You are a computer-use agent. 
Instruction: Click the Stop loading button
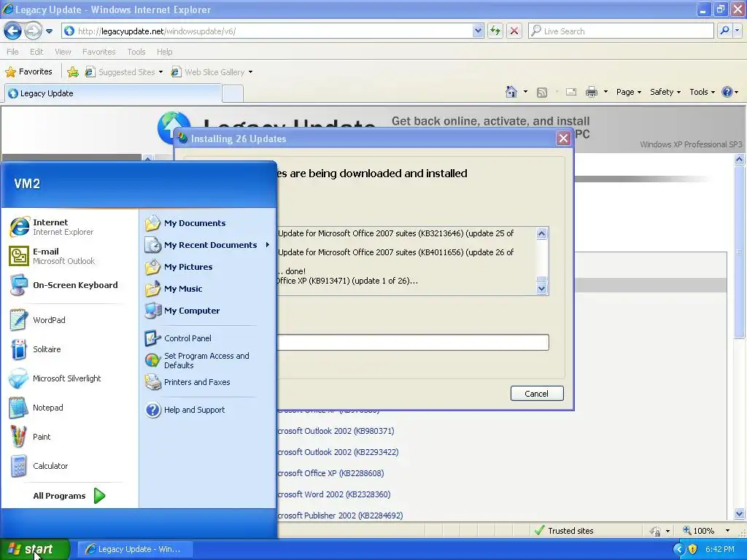(x=514, y=31)
